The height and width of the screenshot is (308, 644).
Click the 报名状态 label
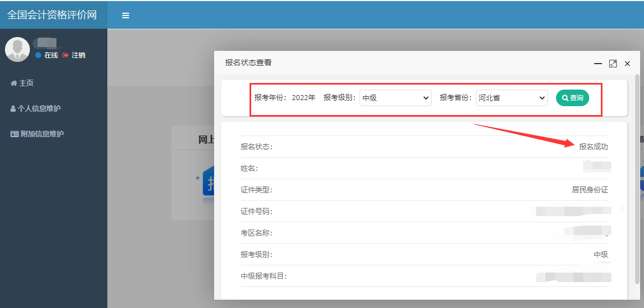pos(256,147)
